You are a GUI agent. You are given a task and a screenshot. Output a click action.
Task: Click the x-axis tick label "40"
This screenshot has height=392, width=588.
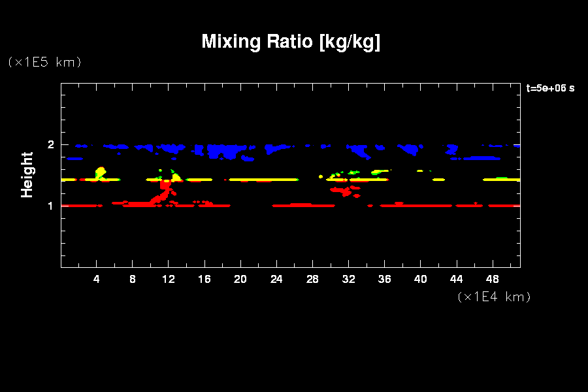(420, 279)
